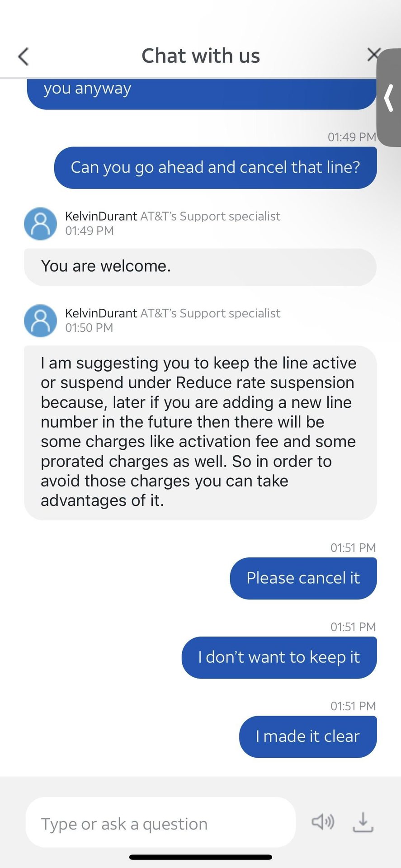Tap the 'I made it clear' bubble
Screen dimensions: 401x868
(308, 736)
